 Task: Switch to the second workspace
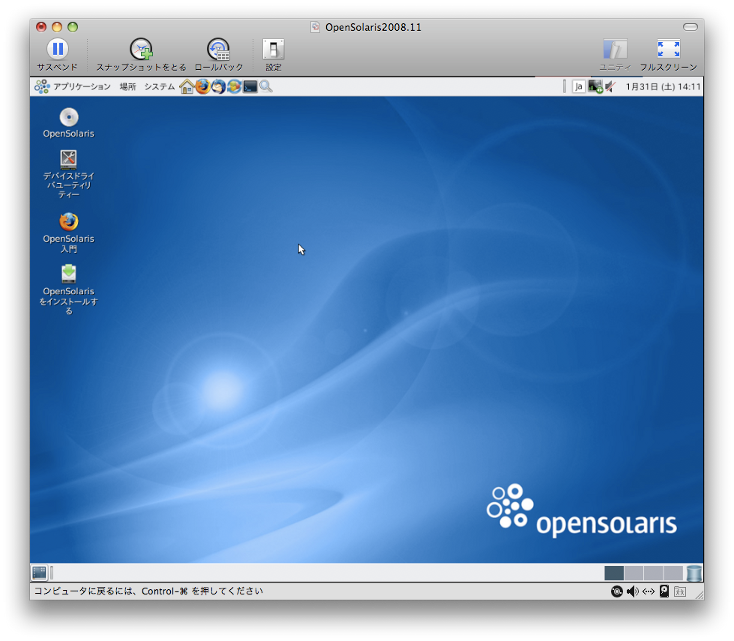coord(634,573)
